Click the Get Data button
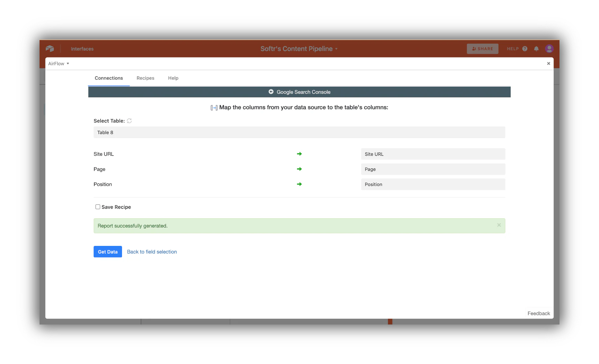The width and height of the screenshot is (599, 364). click(x=108, y=252)
